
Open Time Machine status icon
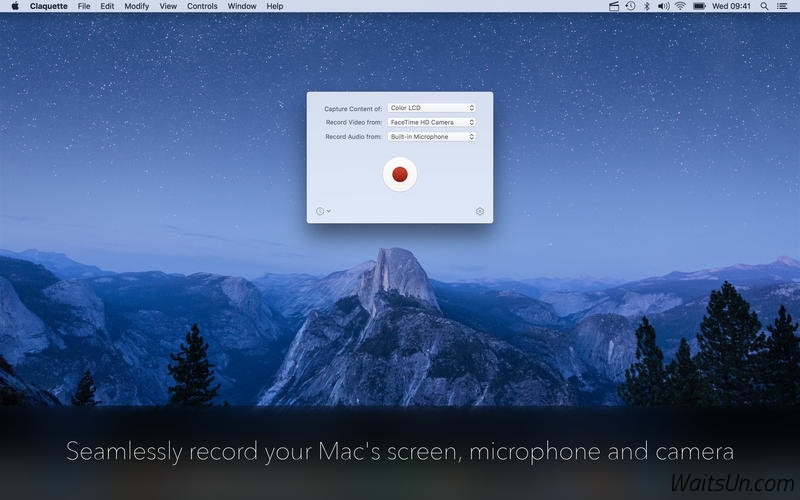[x=629, y=6]
